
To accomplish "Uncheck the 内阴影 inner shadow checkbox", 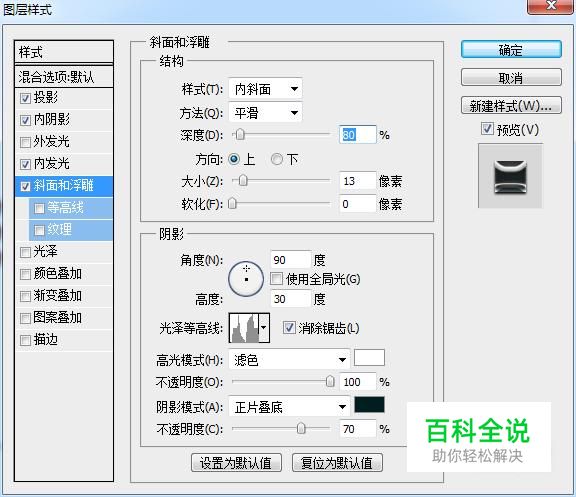I will tap(25, 120).
